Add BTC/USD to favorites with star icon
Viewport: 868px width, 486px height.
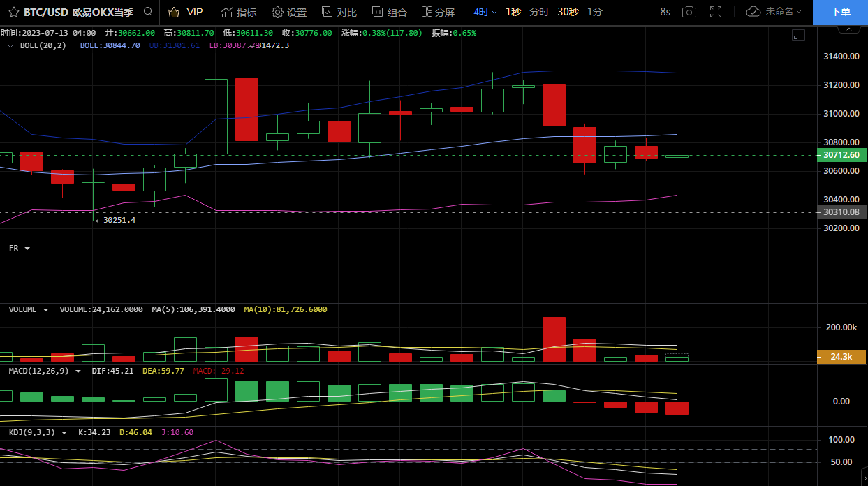[13, 12]
